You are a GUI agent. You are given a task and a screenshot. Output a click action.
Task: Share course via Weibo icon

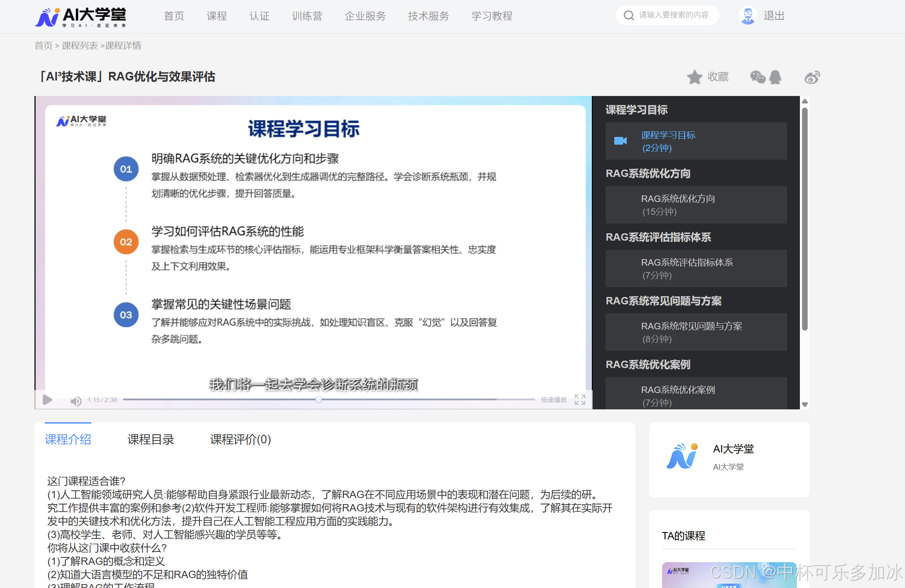[x=812, y=77]
